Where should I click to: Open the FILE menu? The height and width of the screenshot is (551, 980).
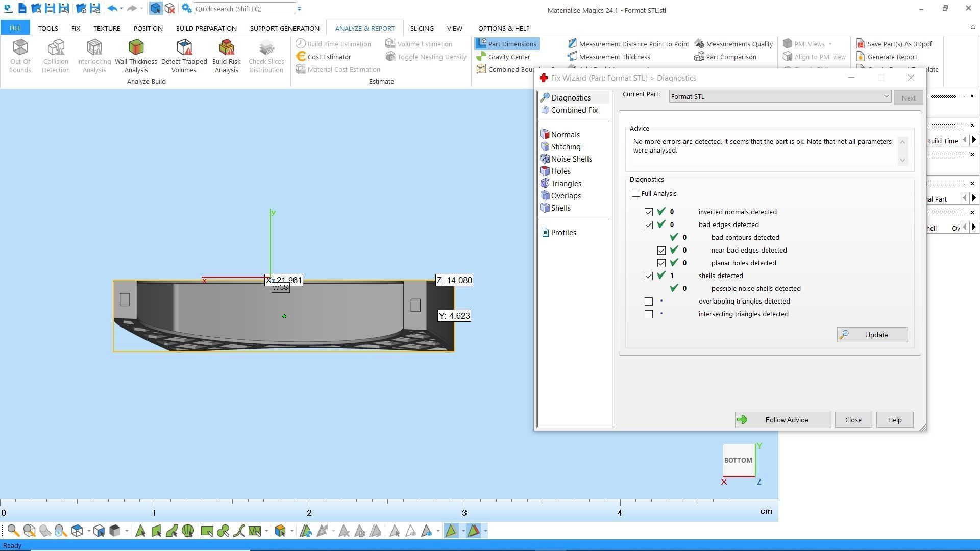pyautogui.click(x=15, y=28)
